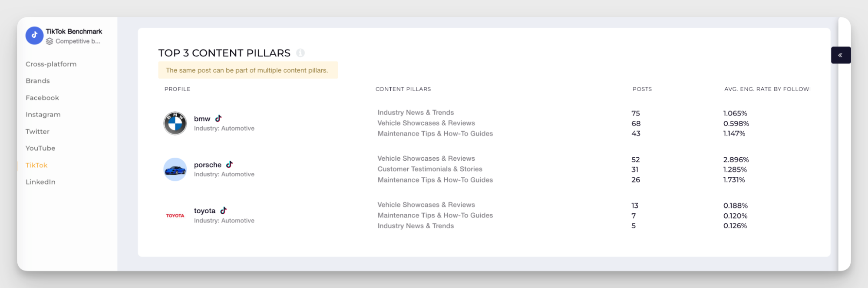Click the TikTok icon next to toyota

[x=223, y=210]
